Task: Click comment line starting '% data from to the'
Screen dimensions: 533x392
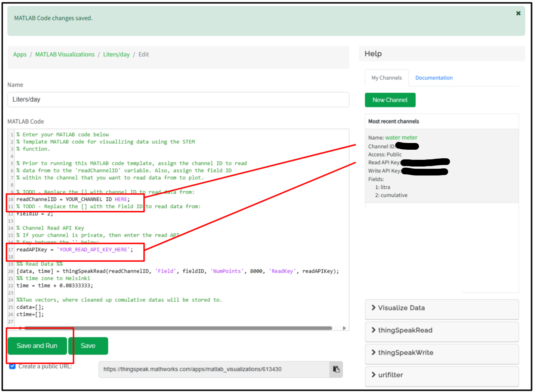Action: (x=124, y=171)
